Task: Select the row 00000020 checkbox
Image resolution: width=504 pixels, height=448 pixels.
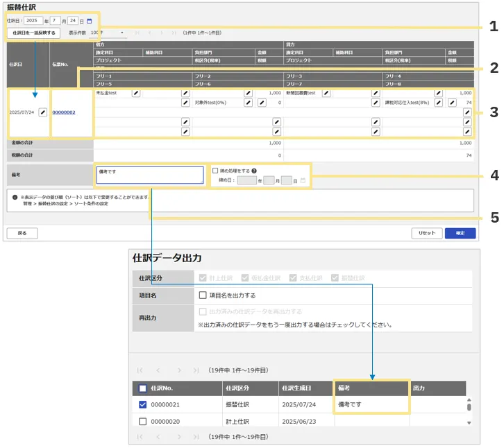Action: point(143,421)
